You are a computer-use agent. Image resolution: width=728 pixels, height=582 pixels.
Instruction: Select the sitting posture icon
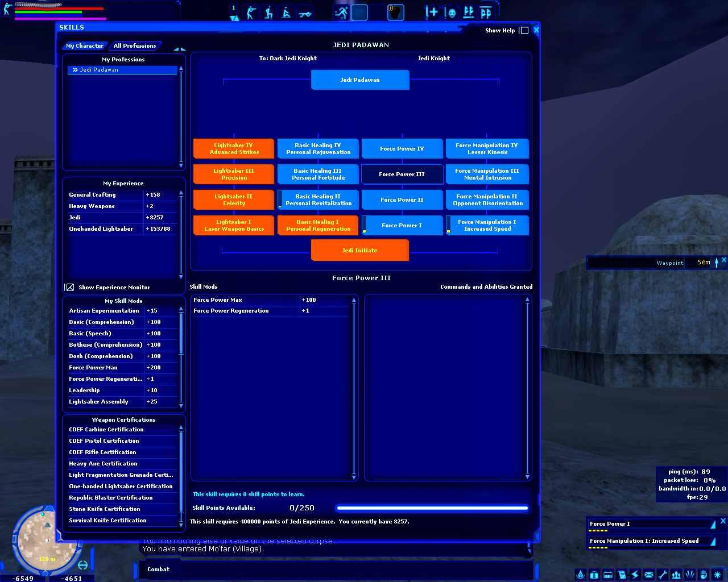[287, 13]
